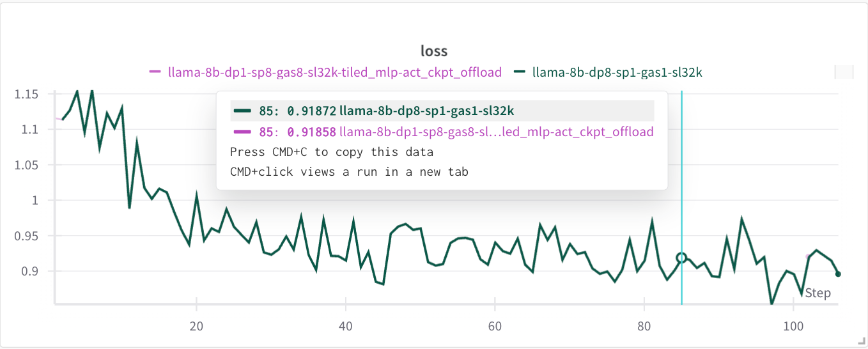Click the y-axis tick labeled 1.05

tap(26, 165)
